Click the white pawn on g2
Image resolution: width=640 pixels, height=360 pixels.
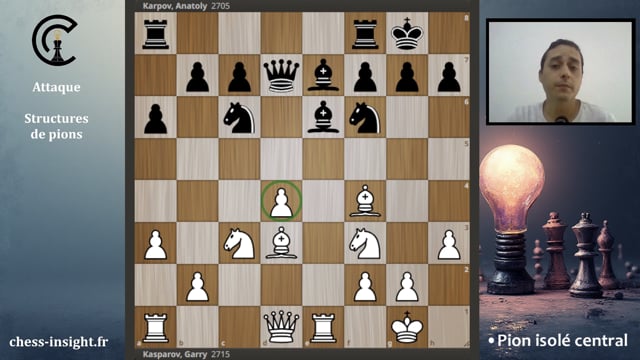click(407, 287)
